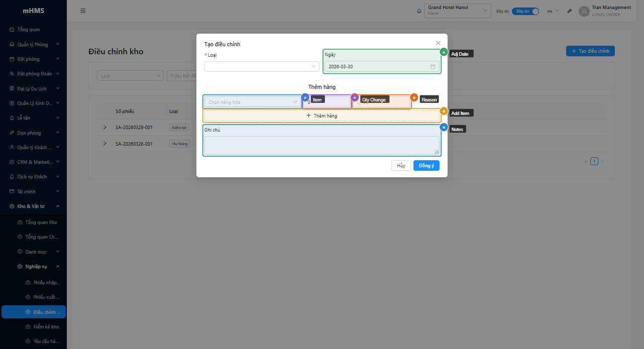Open Tổng quan Kho in sidebar

click(x=41, y=222)
